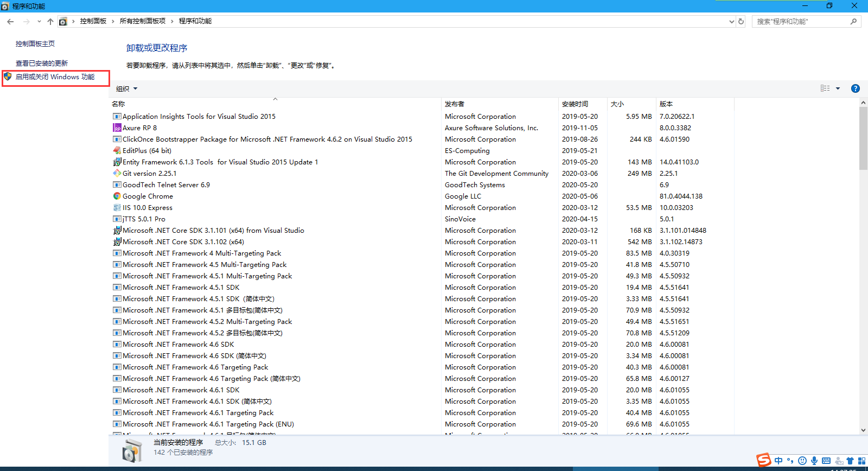Click icon of .NET Core SDK 3.1.101 from Visual Studio
Image resolution: width=868 pixels, height=471 pixels.
point(117,231)
